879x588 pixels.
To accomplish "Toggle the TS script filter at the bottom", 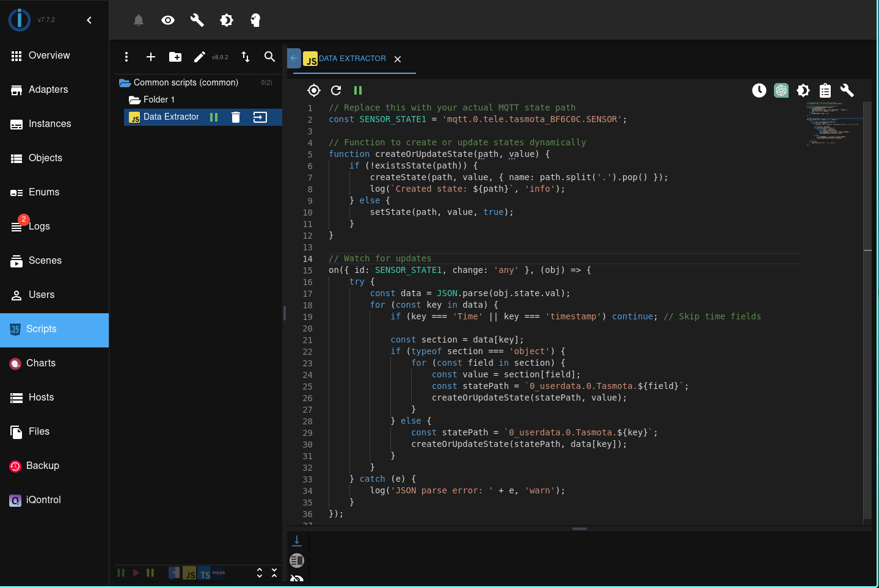I will click(x=205, y=573).
